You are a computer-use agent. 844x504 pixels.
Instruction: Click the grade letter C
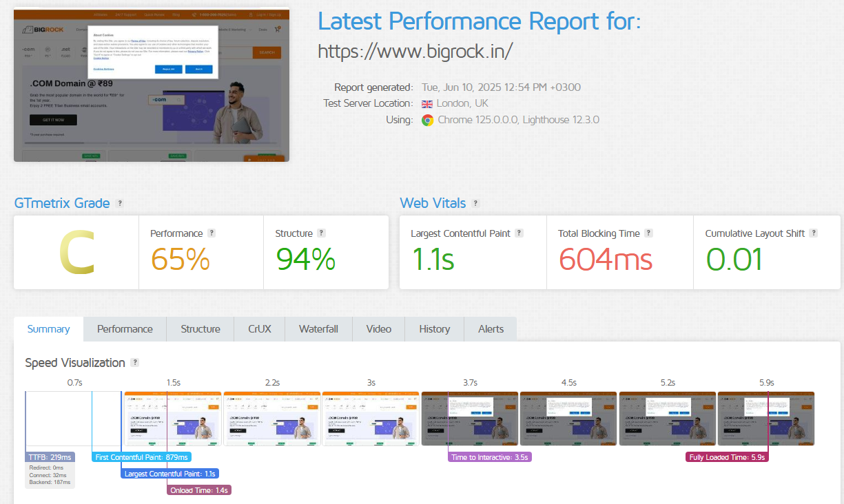click(x=76, y=252)
